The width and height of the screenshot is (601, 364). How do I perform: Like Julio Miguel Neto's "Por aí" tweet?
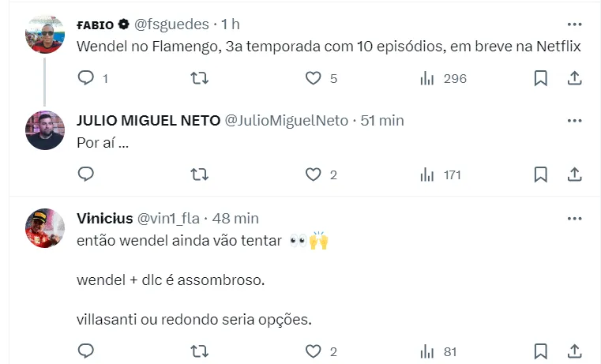(314, 174)
